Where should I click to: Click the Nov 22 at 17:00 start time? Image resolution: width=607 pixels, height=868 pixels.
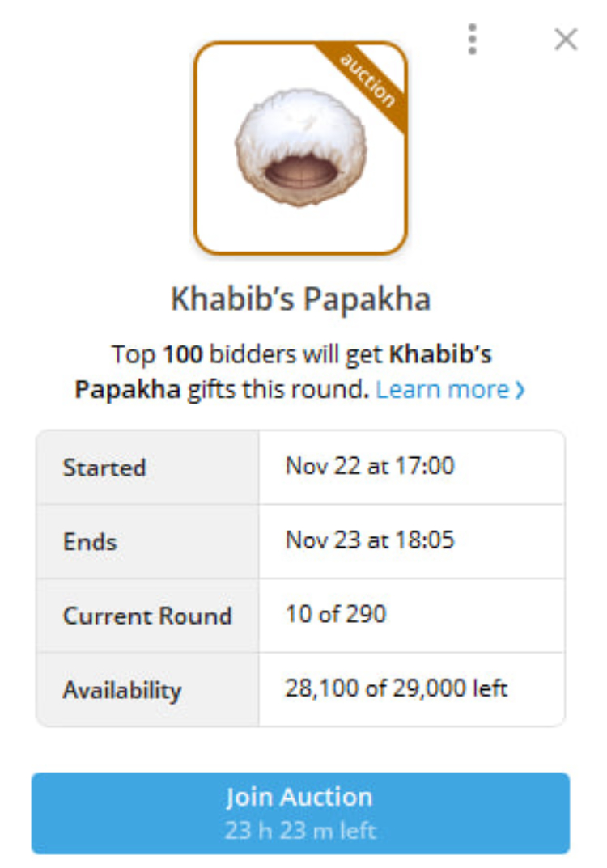370,466
